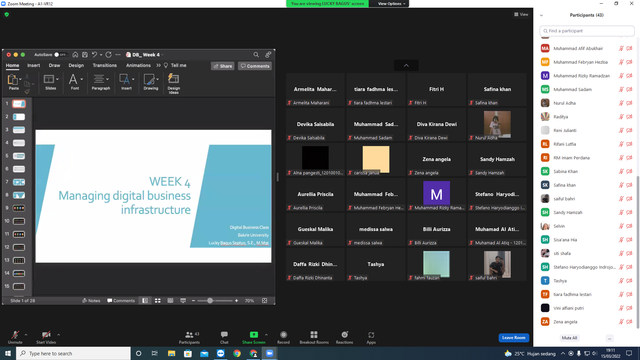Open audio options arrow next to Unmute
The width and height of the screenshot is (640, 360).
[x=26, y=335]
